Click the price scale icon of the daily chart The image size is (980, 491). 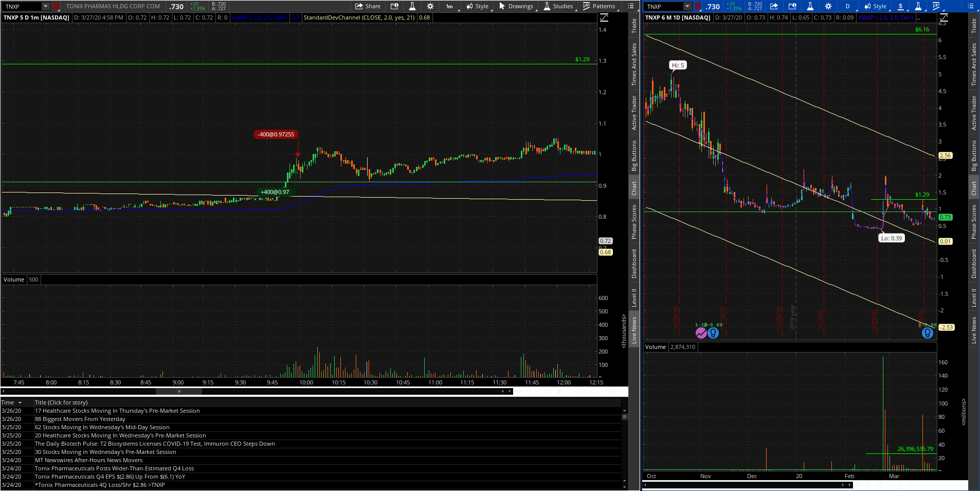coord(943,17)
